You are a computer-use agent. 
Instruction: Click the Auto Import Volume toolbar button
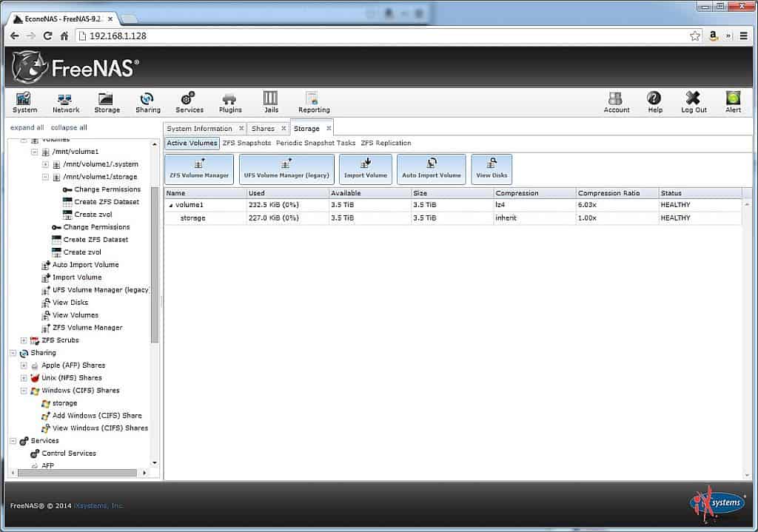coord(432,169)
